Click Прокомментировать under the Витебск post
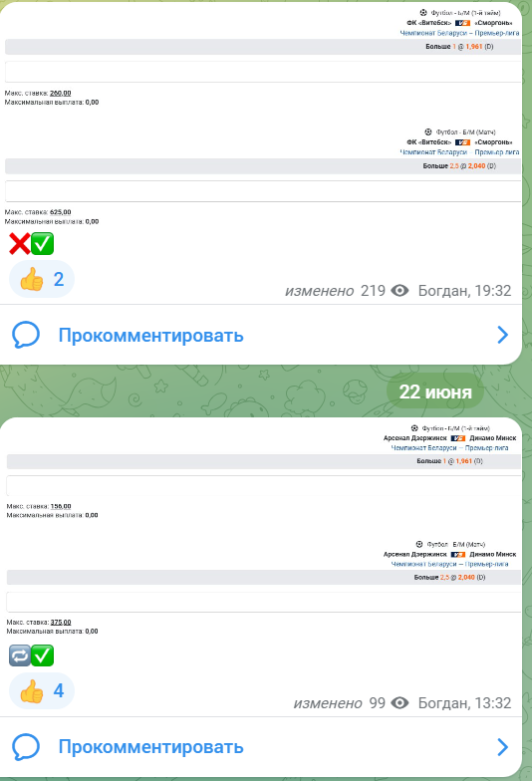This screenshot has width=532, height=781. [x=151, y=335]
